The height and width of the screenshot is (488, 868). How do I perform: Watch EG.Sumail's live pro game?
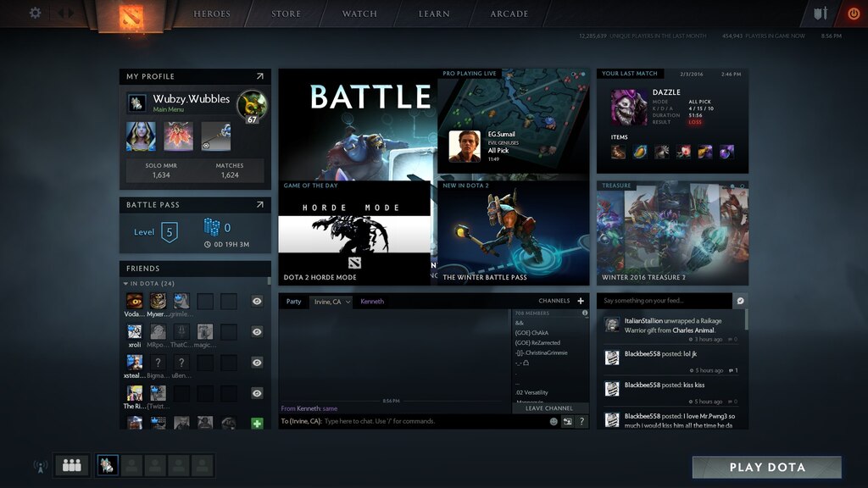(x=513, y=121)
